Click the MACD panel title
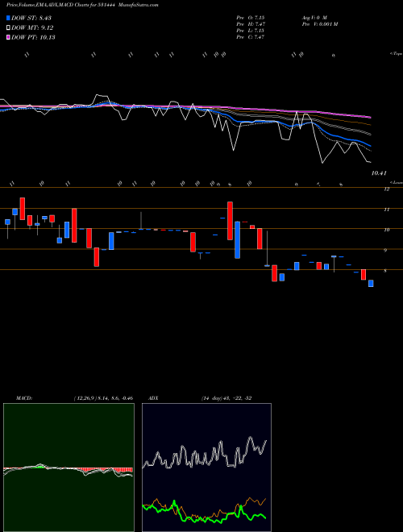The image size is (403, 532). 23,397
